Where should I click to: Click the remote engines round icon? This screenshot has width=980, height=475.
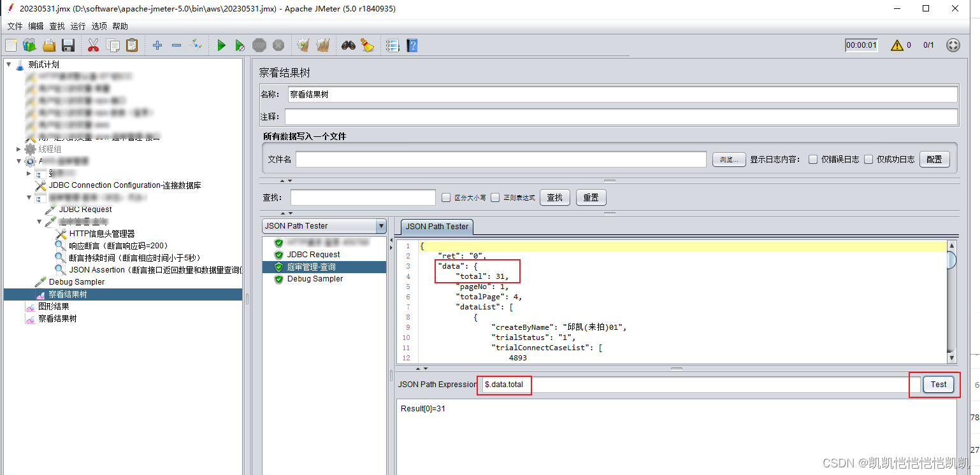click(x=953, y=45)
